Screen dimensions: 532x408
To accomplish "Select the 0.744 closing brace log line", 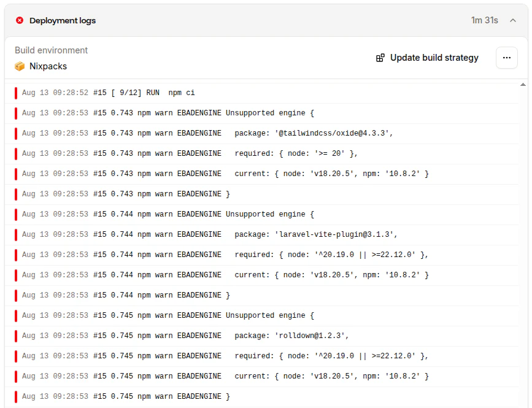I will pos(261,295).
